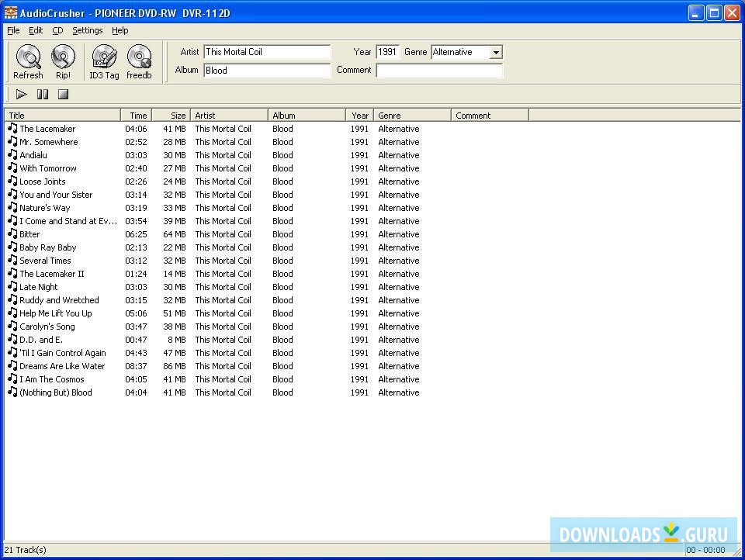Click the 8 MB size cell

click(x=176, y=340)
